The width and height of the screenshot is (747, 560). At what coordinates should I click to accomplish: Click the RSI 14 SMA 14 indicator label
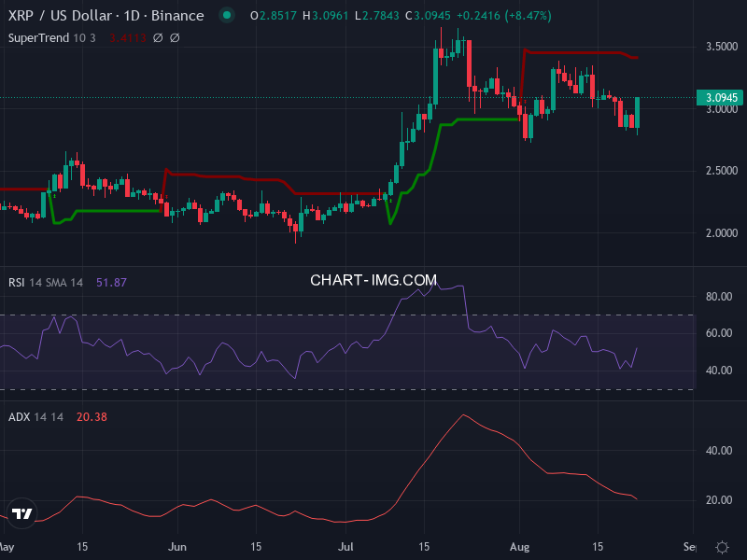(46, 283)
